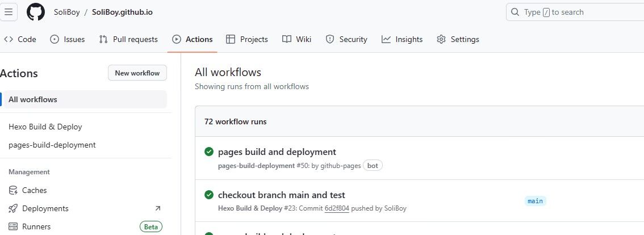Open the hamburger navigation menu

click(8, 12)
